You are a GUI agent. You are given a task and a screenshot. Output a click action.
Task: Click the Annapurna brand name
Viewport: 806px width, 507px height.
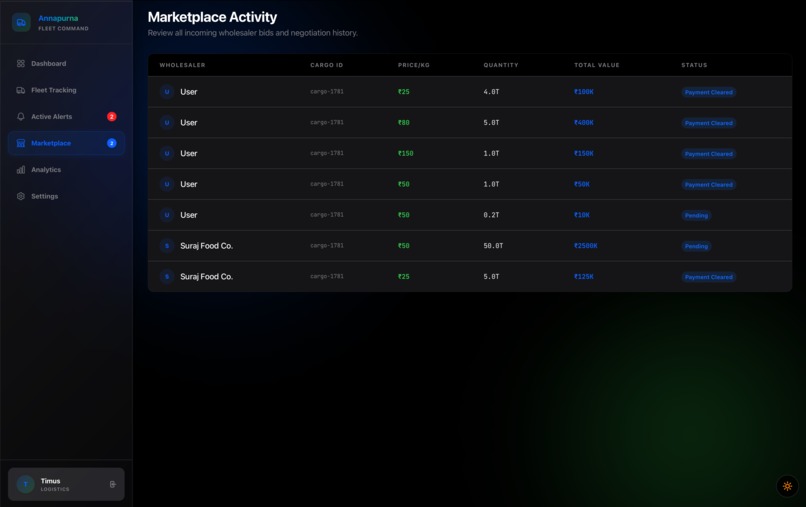tap(58, 19)
